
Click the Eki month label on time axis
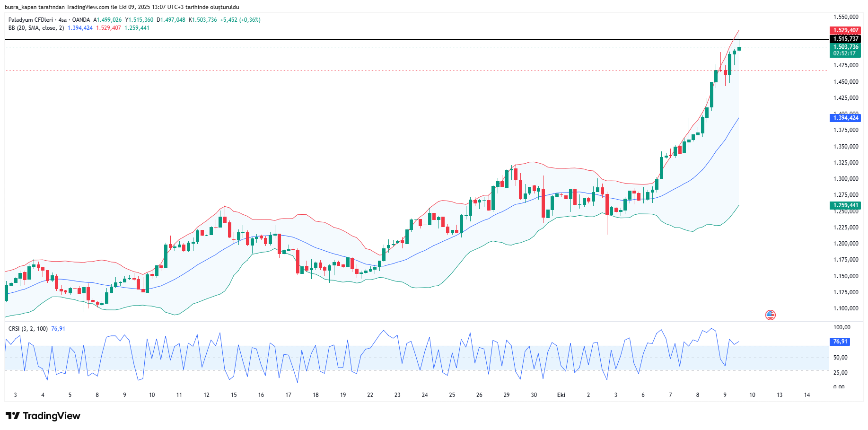pos(561,395)
